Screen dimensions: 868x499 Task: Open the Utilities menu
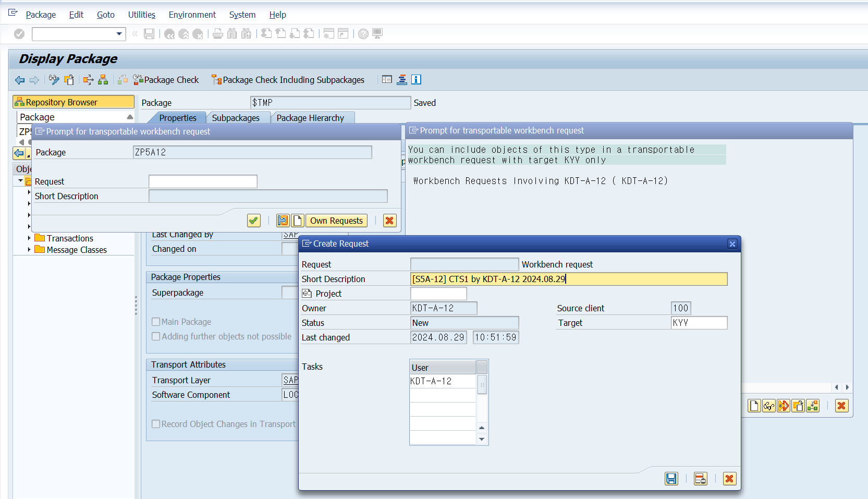tap(142, 15)
